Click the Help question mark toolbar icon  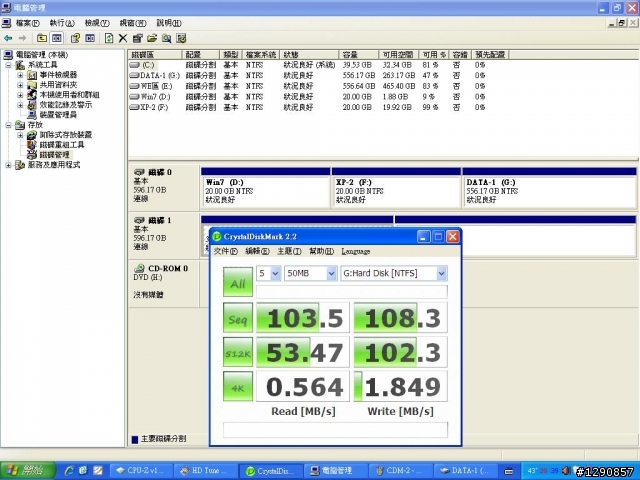click(75, 38)
